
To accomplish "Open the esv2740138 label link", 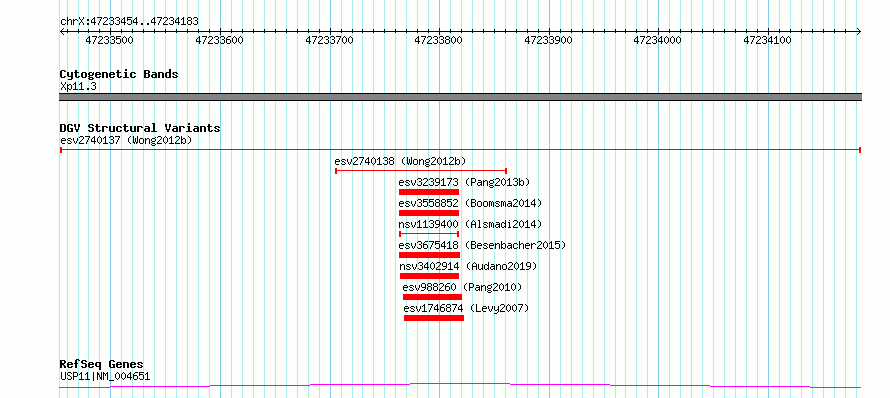I will [364, 161].
